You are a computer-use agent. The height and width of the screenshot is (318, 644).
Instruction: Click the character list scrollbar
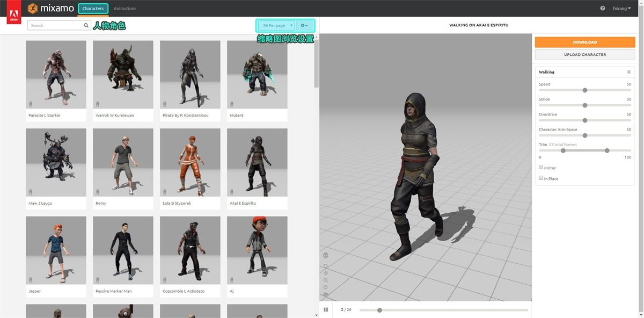point(317,63)
